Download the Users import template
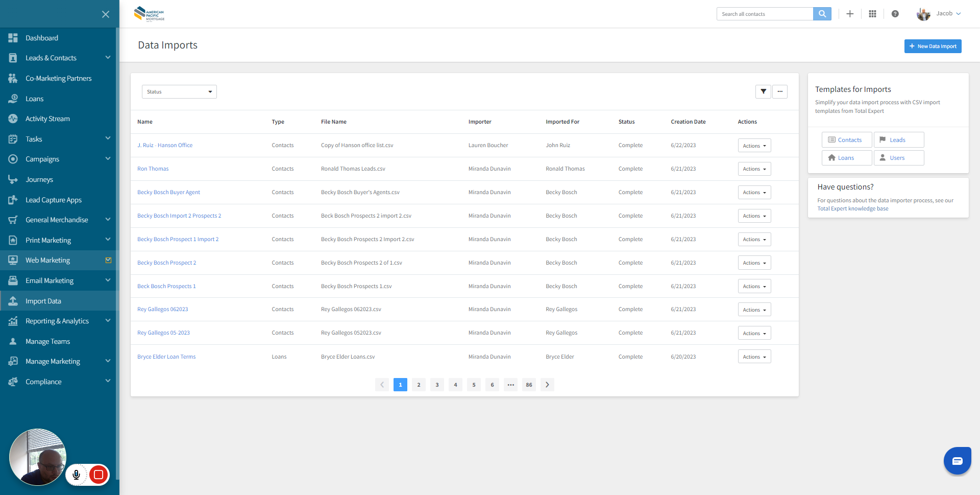This screenshot has width=980, height=495. click(899, 158)
